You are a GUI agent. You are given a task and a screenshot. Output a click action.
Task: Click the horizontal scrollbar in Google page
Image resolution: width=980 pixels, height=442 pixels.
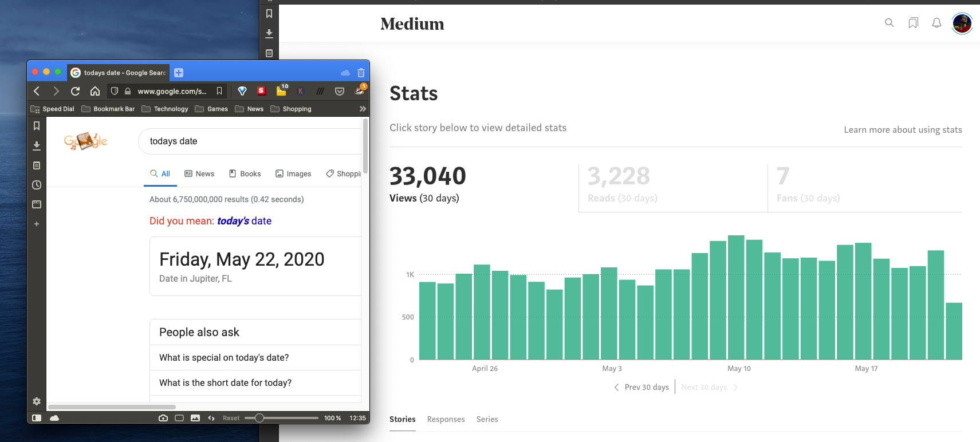tap(112, 407)
